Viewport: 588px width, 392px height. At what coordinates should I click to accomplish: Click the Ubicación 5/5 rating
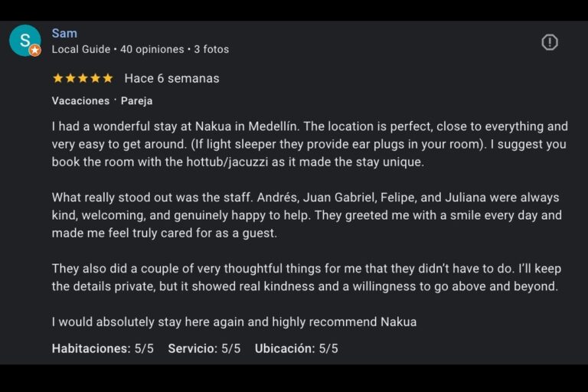click(x=296, y=348)
